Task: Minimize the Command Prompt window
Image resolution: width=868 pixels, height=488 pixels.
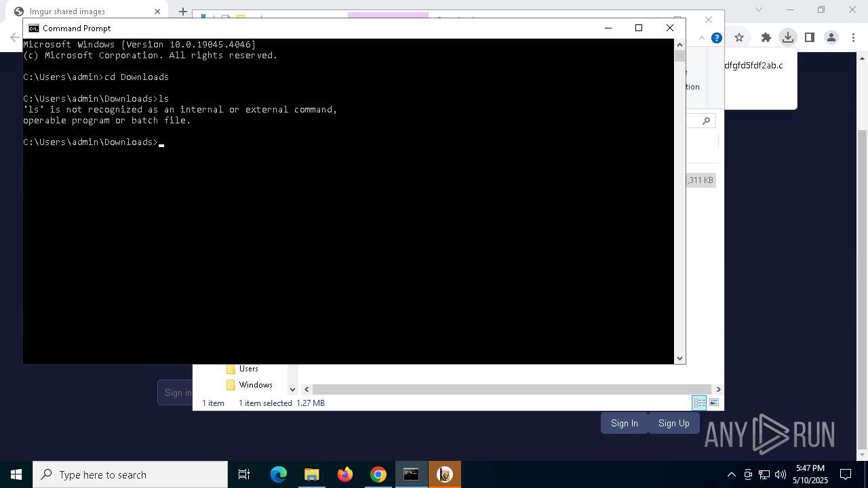Action: [608, 28]
